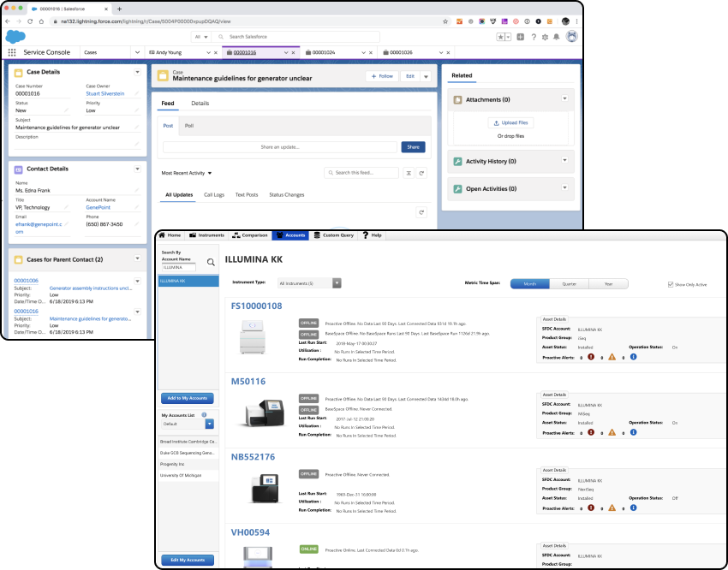
Task: Click the Salesforce cloud logo
Action: click(x=15, y=37)
